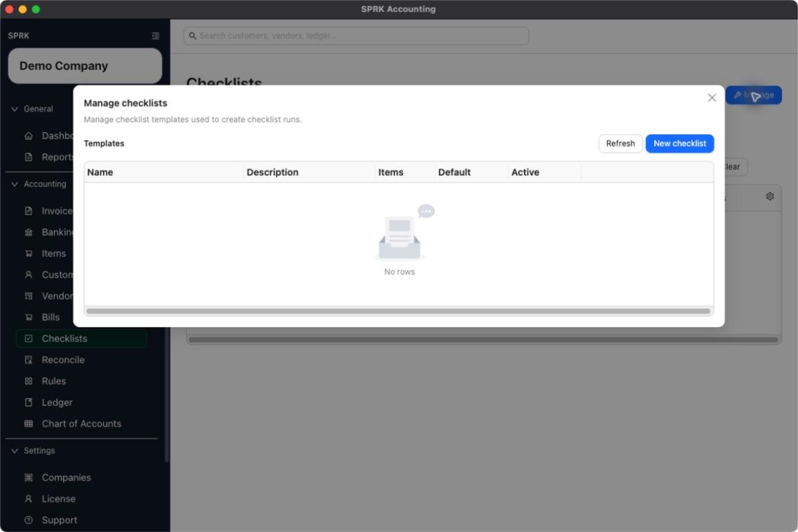Click the Banking building icon
The height and width of the screenshot is (532, 798).
point(28,232)
